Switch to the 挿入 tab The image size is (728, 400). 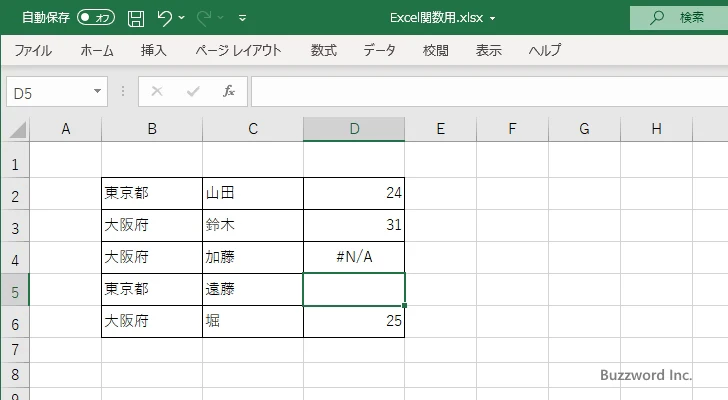[x=154, y=50]
